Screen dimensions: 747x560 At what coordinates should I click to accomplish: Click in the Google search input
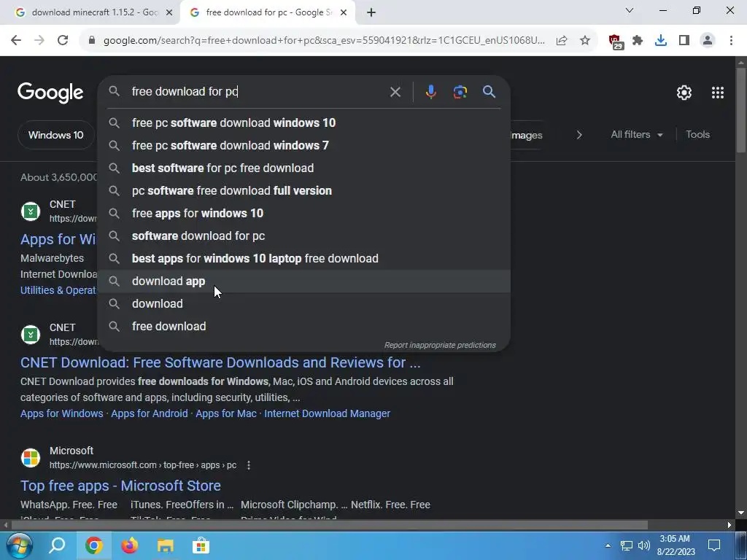coord(258,91)
